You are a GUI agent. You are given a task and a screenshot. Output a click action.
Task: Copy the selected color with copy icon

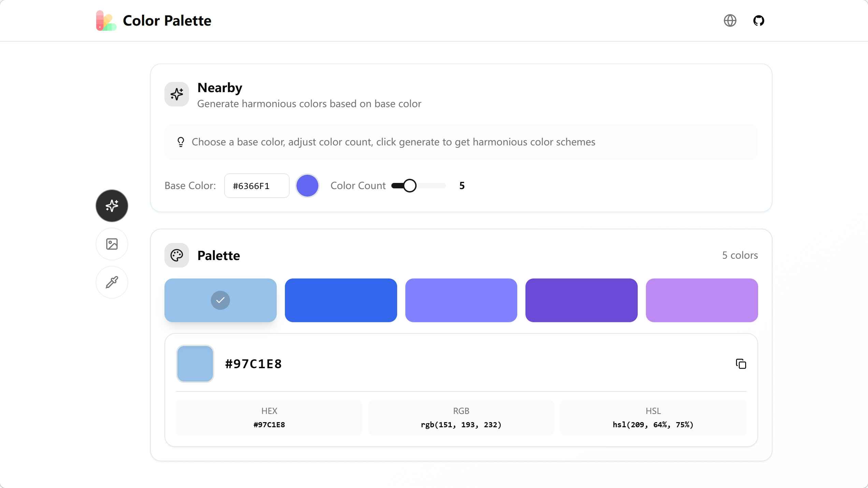(x=741, y=364)
